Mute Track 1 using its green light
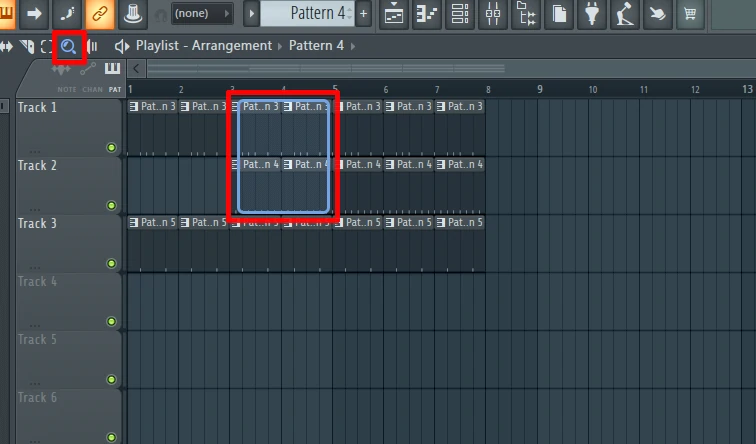756x444 pixels. 111,148
